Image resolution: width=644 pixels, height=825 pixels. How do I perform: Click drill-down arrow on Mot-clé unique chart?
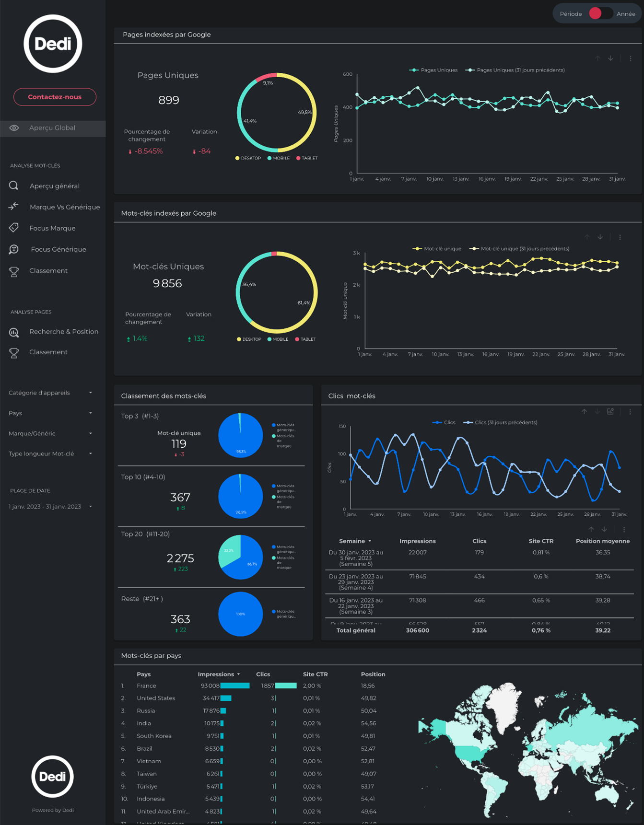600,237
